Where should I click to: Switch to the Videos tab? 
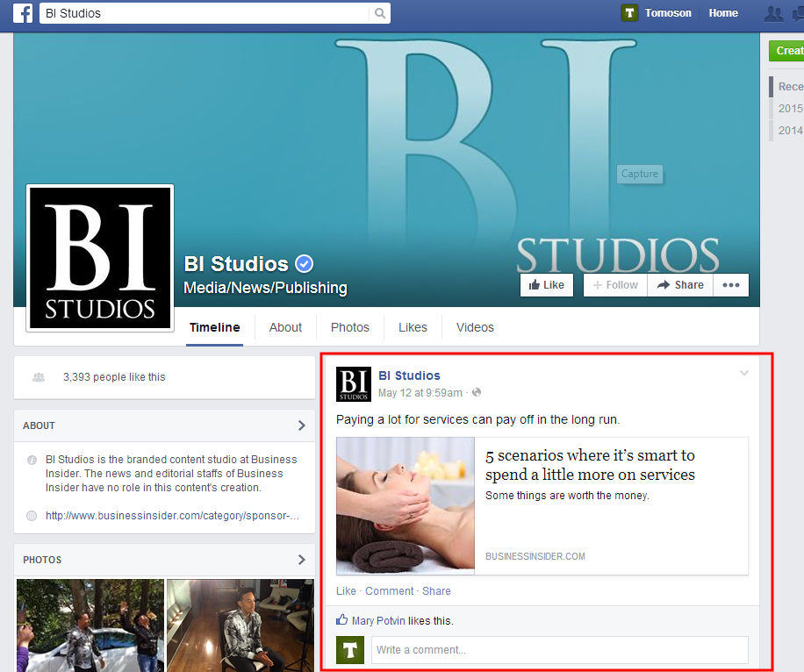pos(475,327)
